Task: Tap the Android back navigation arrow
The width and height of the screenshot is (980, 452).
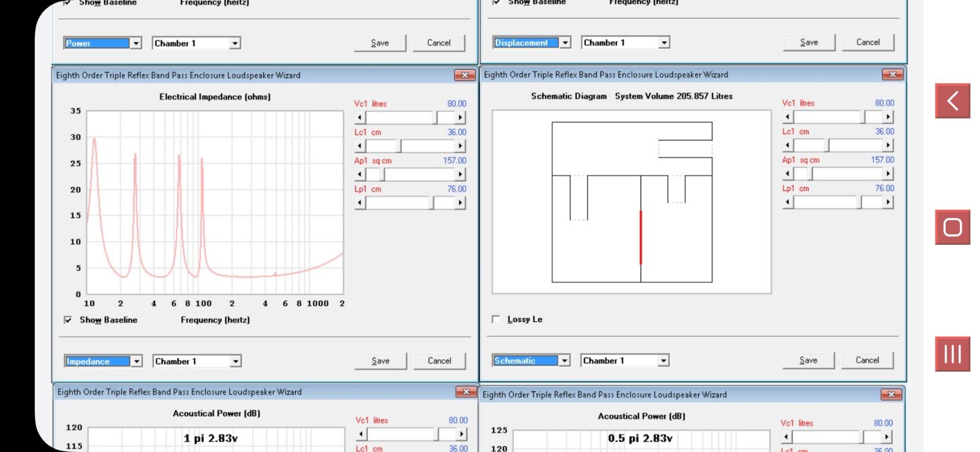Action: 952,101
